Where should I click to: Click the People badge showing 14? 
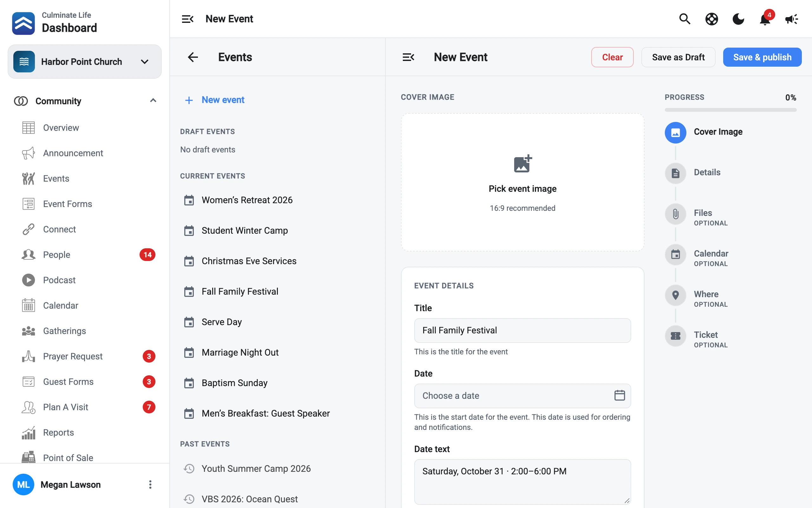tap(147, 255)
